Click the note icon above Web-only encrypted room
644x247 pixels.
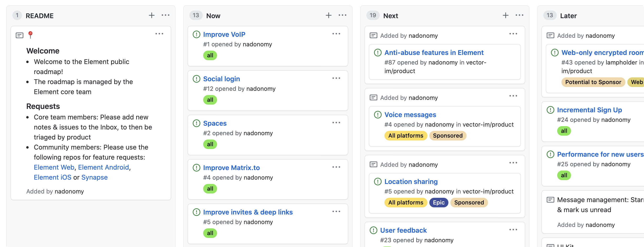click(550, 35)
